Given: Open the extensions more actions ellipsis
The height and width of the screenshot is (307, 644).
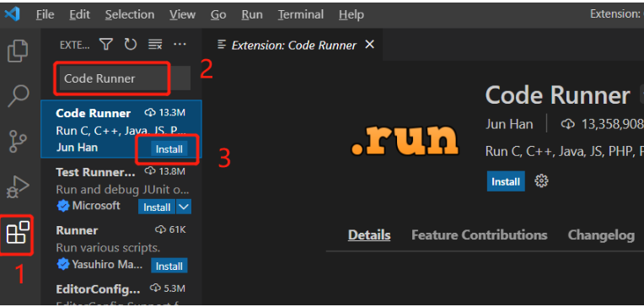Looking at the screenshot, I should pos(180,44).
